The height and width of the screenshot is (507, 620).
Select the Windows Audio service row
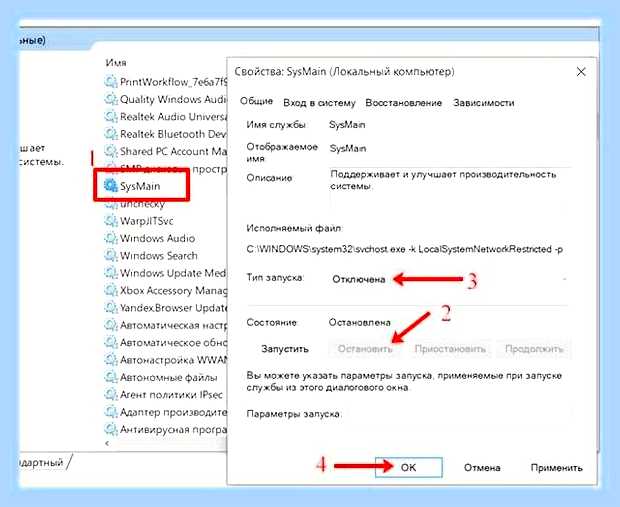tap(150, 238)
